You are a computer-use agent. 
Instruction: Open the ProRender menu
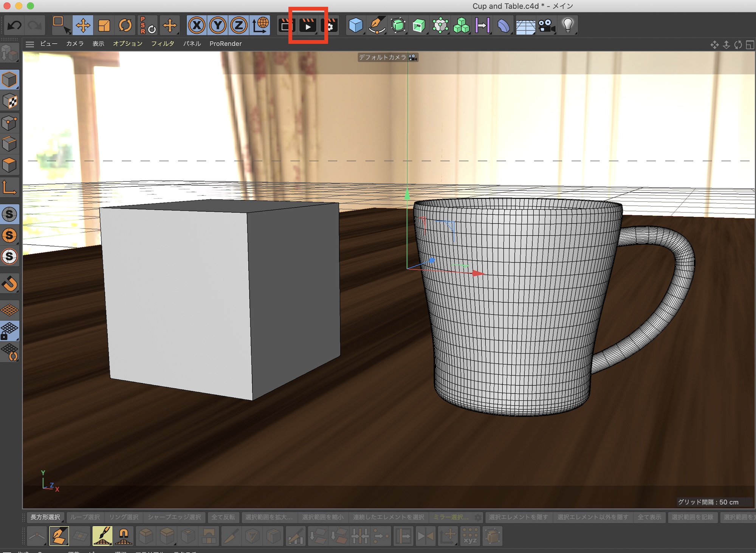click(225, 44)
